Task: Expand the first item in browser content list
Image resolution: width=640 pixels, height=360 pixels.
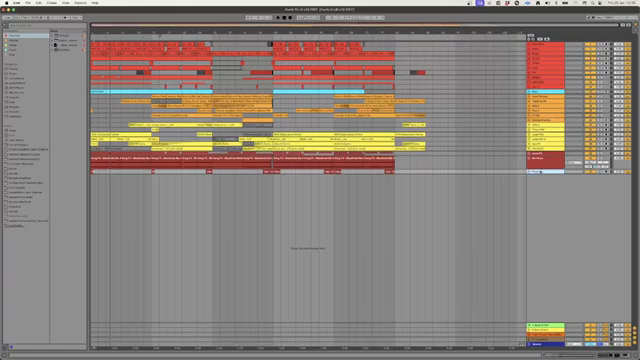Action: [52, 36]
